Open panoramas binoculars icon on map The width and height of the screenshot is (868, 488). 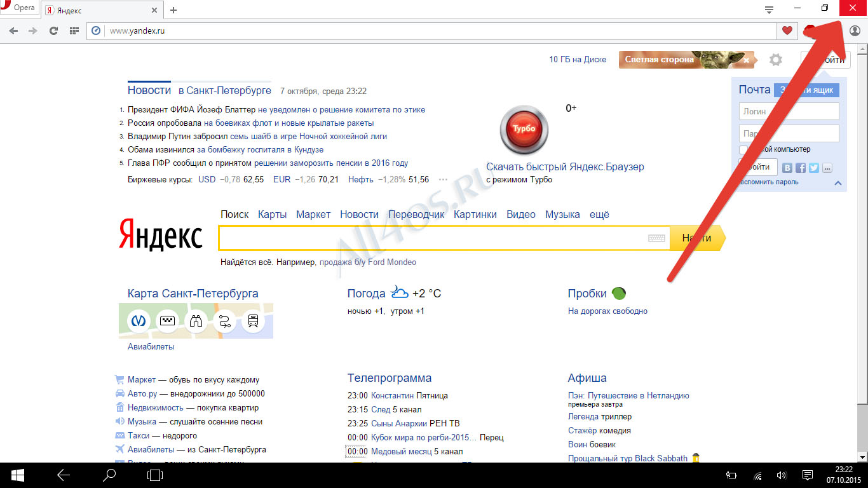196,321
